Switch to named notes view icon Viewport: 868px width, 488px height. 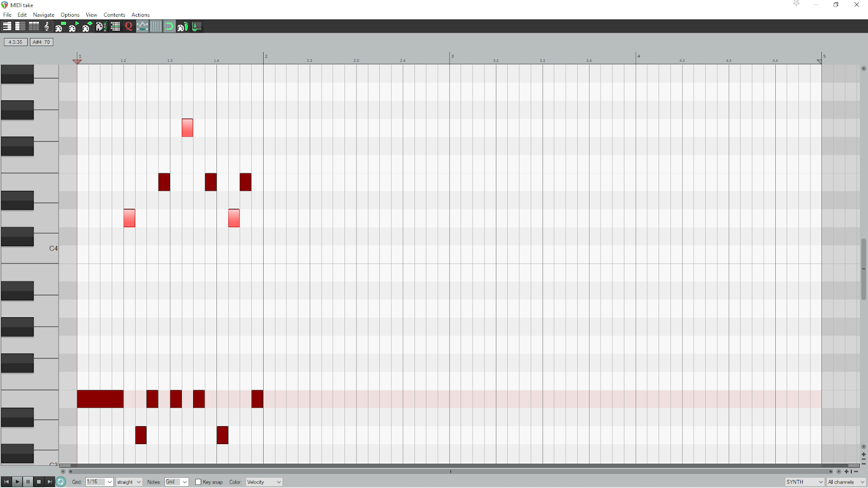point(20,26)
